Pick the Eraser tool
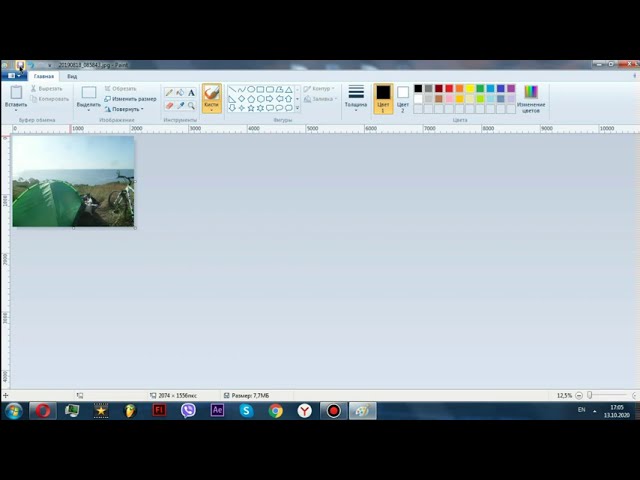Screen dimensions: 640x480 [169, 105]
